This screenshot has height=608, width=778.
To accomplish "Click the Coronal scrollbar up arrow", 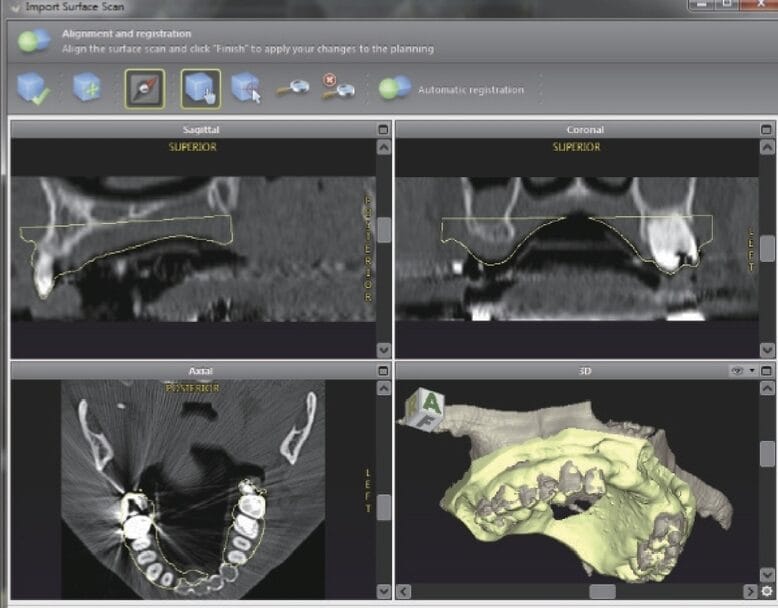I will (767, 147).
